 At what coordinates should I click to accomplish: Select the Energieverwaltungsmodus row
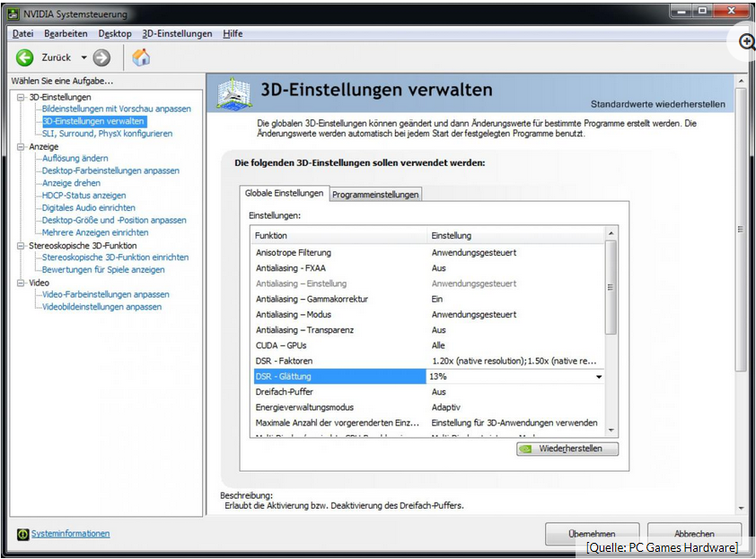(428, 407)
